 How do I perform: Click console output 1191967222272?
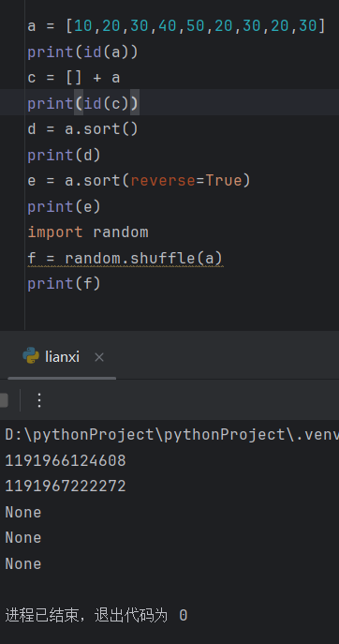[66, 487]
